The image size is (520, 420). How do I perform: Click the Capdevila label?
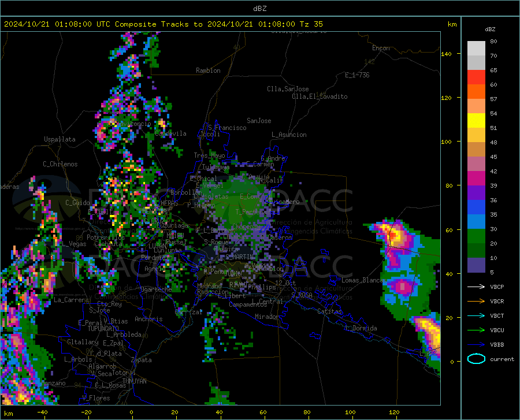tap(170, 133)
